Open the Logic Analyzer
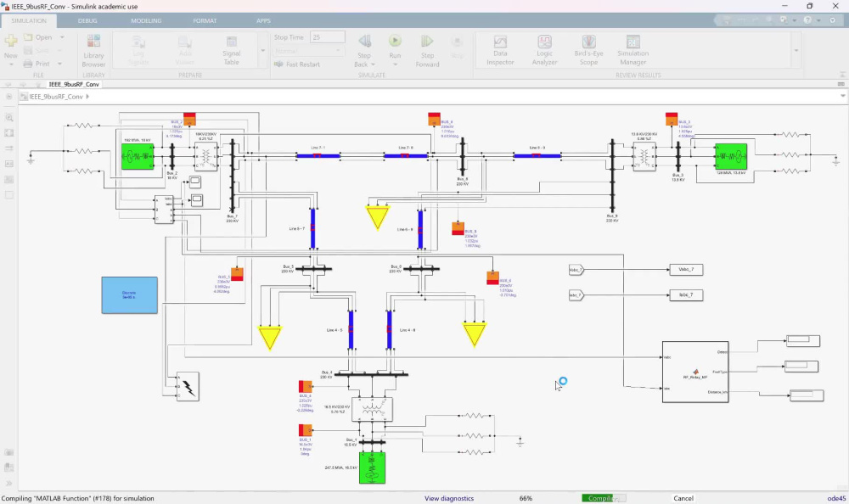The width and height of the screenshot is (849, 504). tap(544, 51)
